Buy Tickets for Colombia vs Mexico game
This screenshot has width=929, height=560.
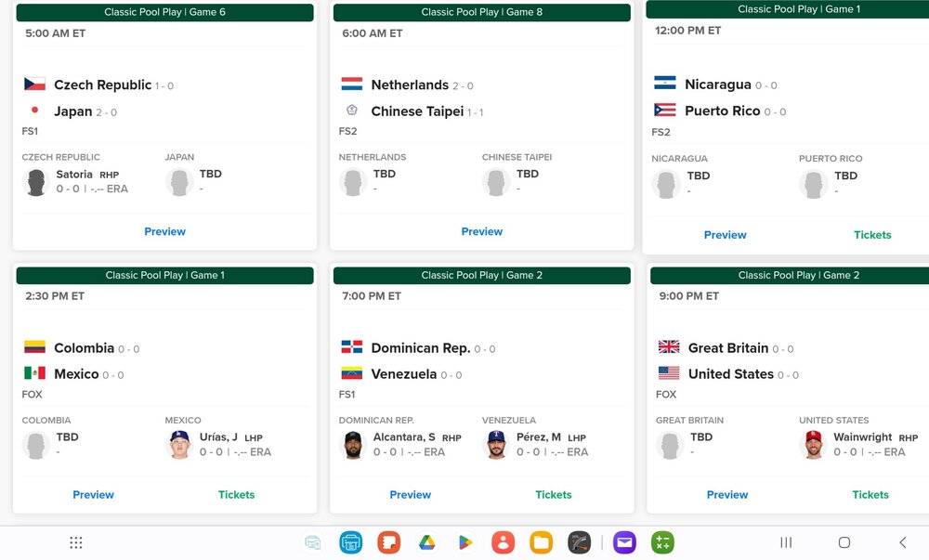point(236,495)
